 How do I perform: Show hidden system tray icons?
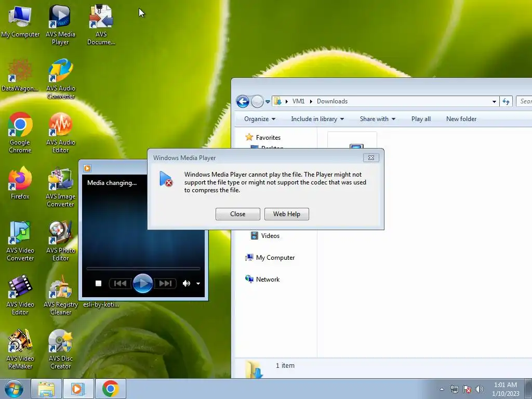pyautogui.click(x=442, y=389)
